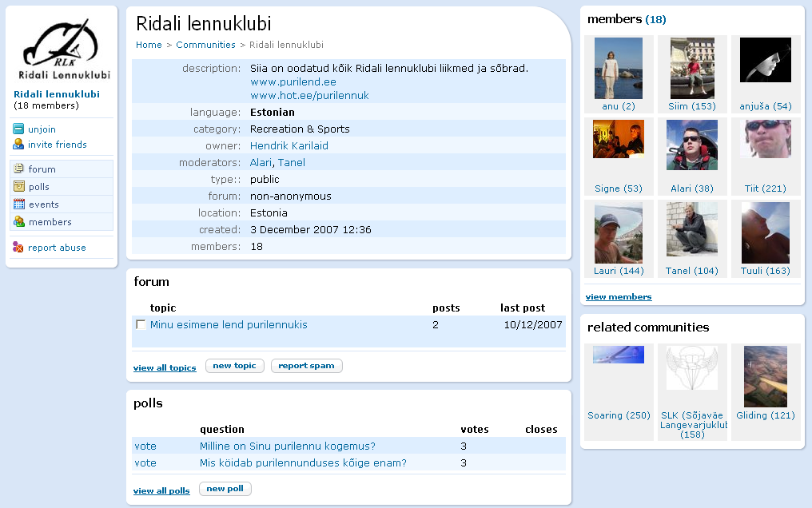
Task: Open member Tuuli's photo thumbnail
Action: (x=766, y=232)
